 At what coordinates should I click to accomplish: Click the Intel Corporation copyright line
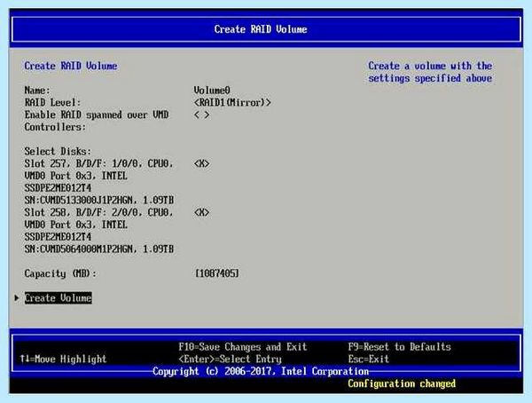point(261,371)
